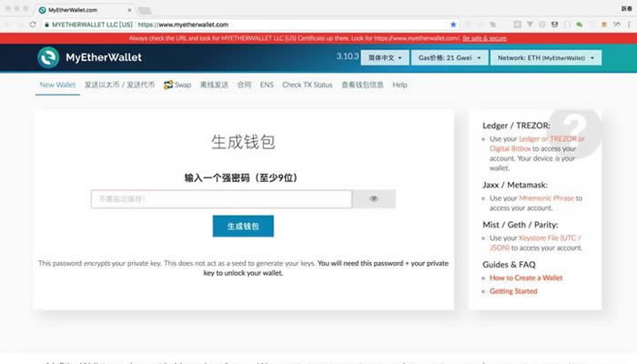Screen dimensions: 637x364
Task: Open the Network ETH dropdown
Action: (x=546, y=57)
